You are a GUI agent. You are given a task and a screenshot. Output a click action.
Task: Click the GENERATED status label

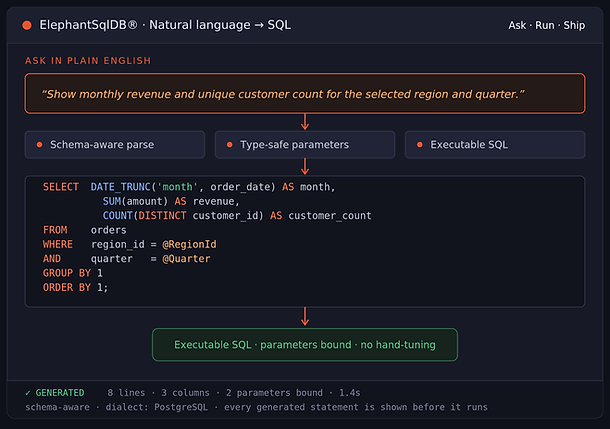[x=60, y=393]
